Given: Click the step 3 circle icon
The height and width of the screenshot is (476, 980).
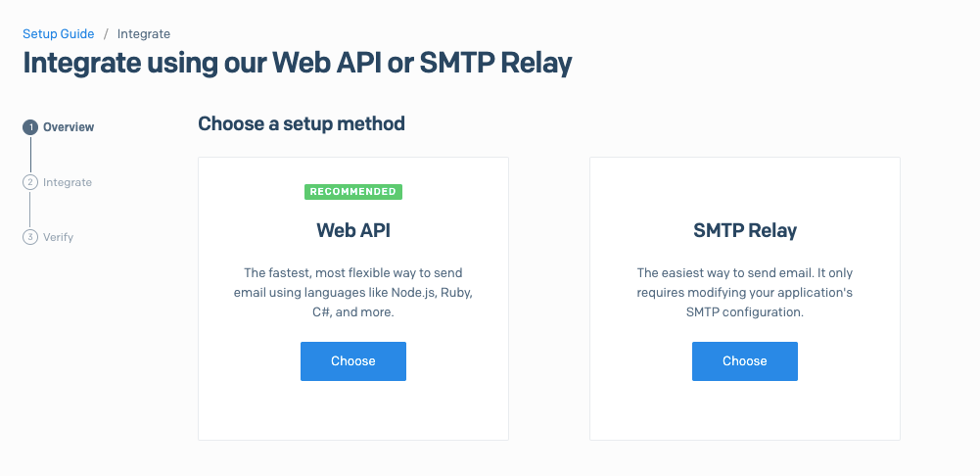Looking at the screenshot, I should (x=30, y=237).
